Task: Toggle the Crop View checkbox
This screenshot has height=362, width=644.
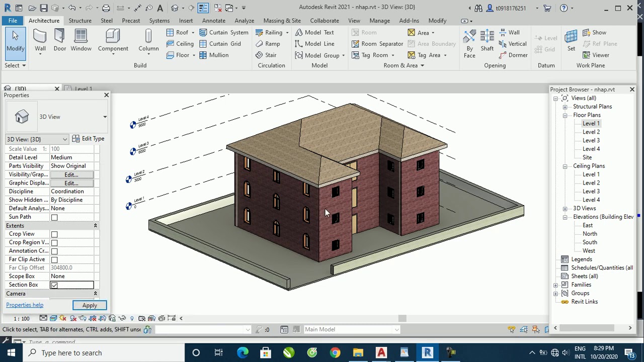Action: pos(54,234)
